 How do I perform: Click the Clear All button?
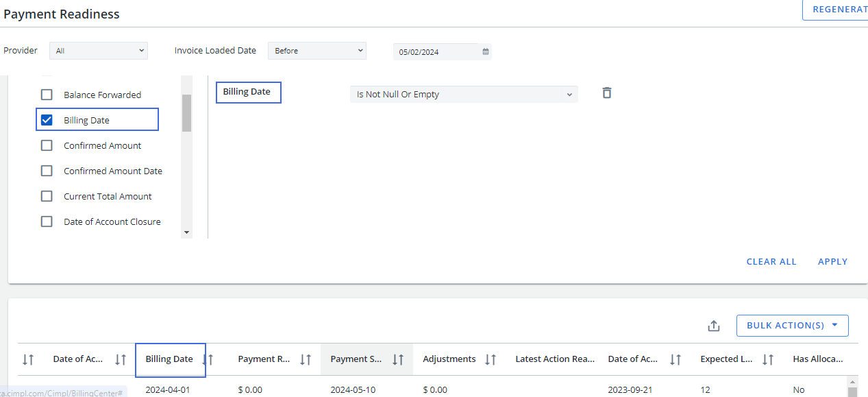click(x=771, y=261)
